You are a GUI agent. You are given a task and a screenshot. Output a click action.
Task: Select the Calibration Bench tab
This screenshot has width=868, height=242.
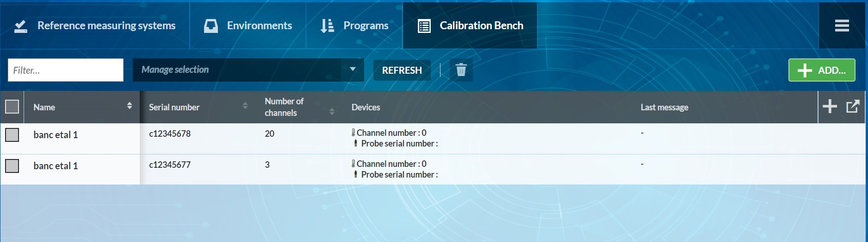pyautogui.click(x=470, y=26)
